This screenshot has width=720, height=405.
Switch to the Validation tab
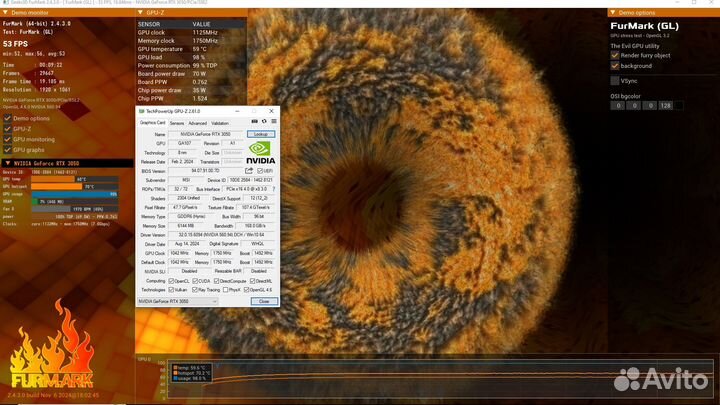click(220, 123)
